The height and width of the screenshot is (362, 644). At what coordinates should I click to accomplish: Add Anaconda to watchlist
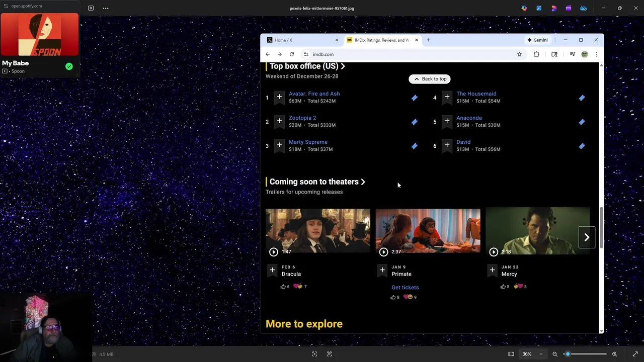click(447, 121)
